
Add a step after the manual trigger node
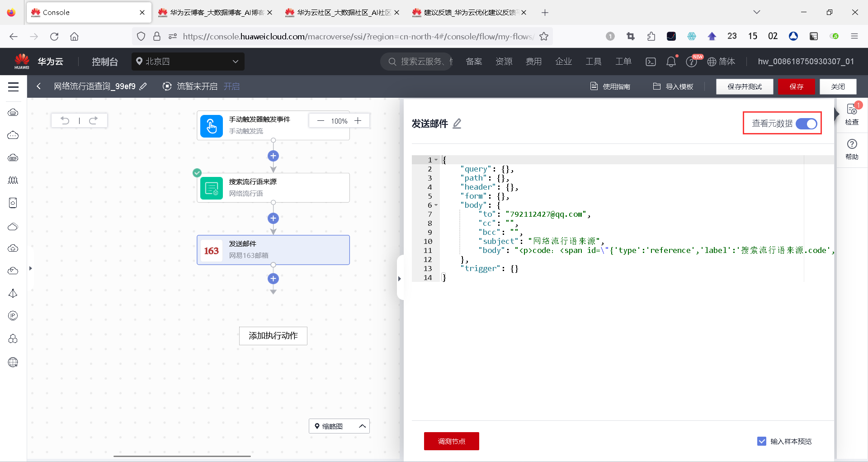point(273,156)
